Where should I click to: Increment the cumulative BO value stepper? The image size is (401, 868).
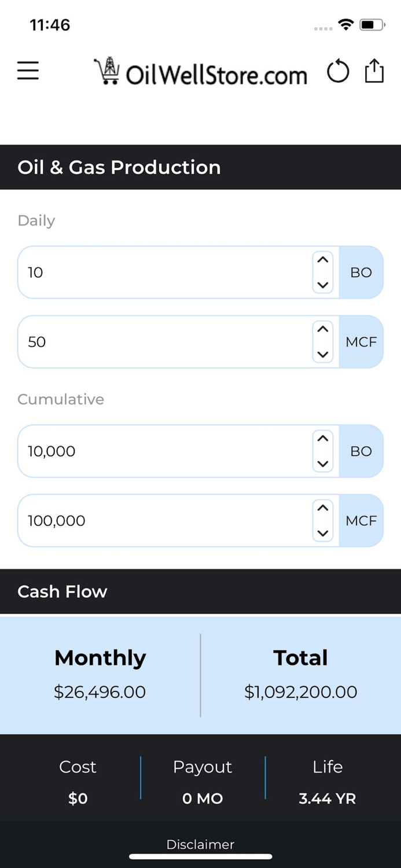322,438
